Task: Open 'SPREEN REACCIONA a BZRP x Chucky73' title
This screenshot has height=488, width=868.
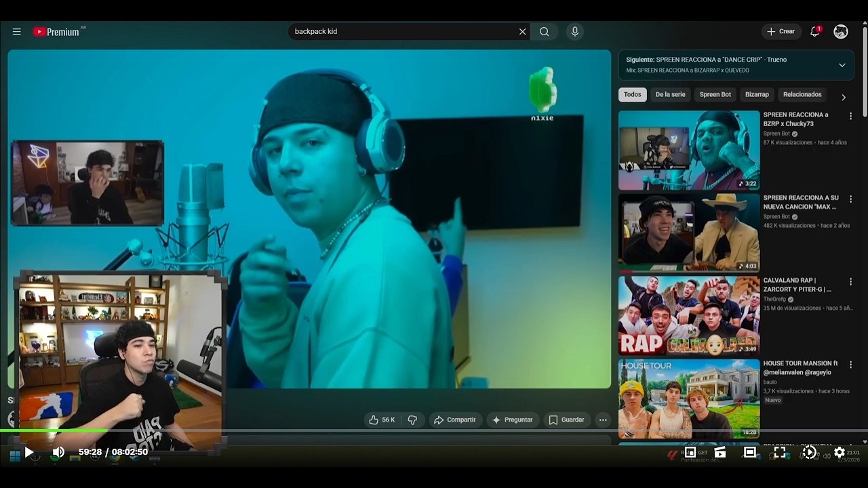Action: point(795,119)
